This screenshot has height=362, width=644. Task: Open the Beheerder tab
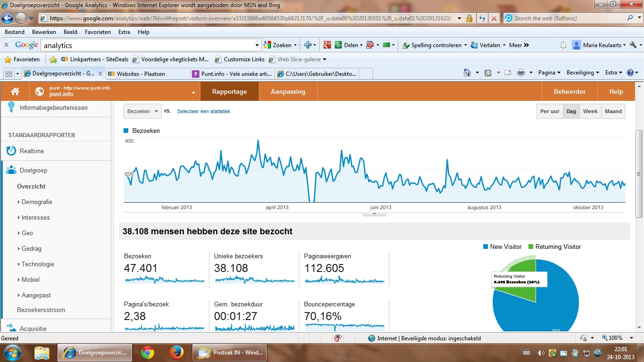[570, 91]
